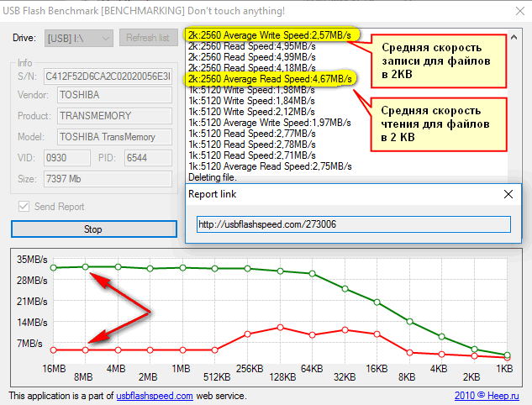Image resolution: width=532 pixels, height=405 pixels.
Task: Click the Vendor field TOSHIBA
Action: pos(114,95)
